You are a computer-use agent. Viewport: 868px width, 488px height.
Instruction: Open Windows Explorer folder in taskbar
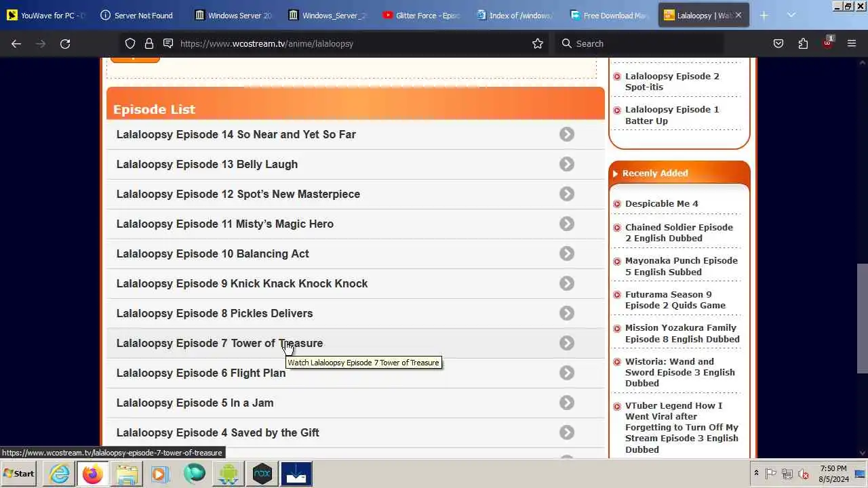tap(127, 474)
